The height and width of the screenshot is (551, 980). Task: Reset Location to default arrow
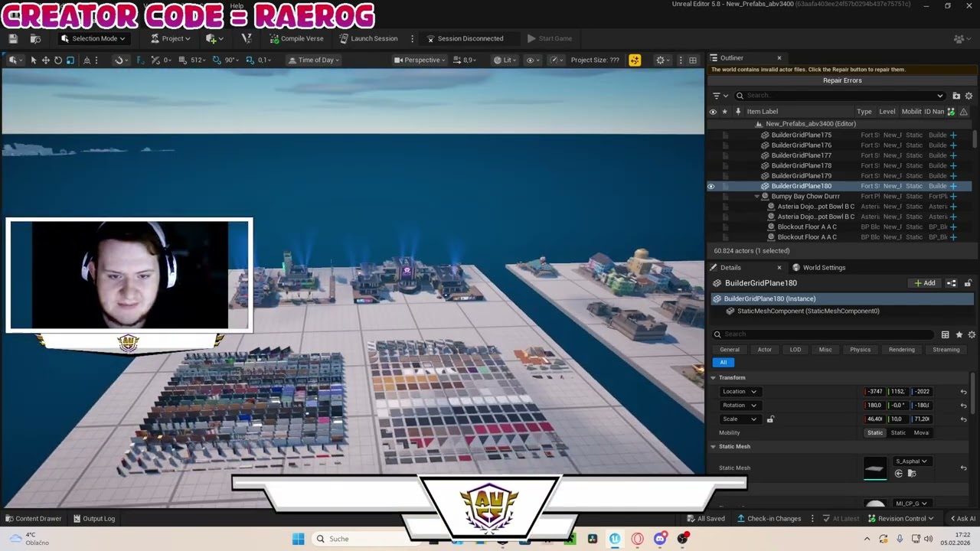coord(963,392)
